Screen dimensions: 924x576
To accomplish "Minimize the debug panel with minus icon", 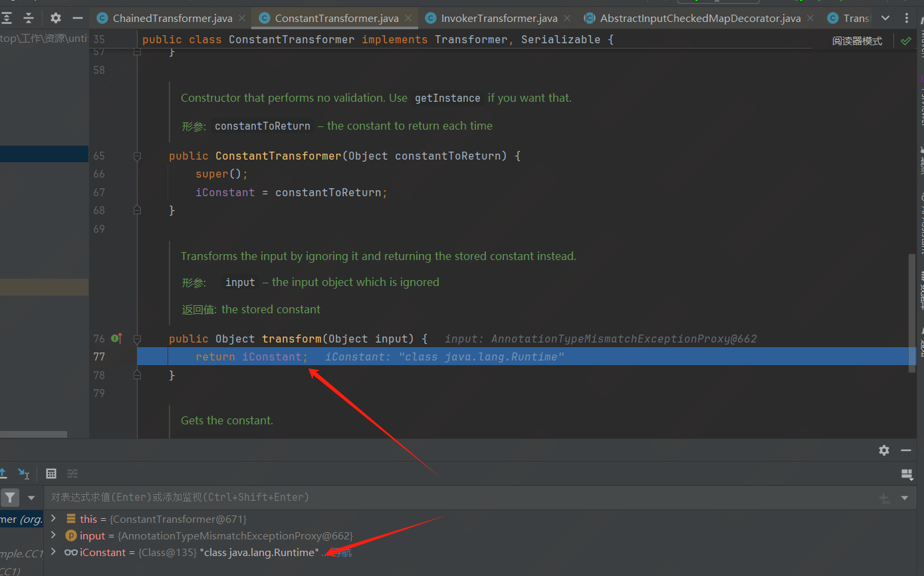I will (905, 450).
